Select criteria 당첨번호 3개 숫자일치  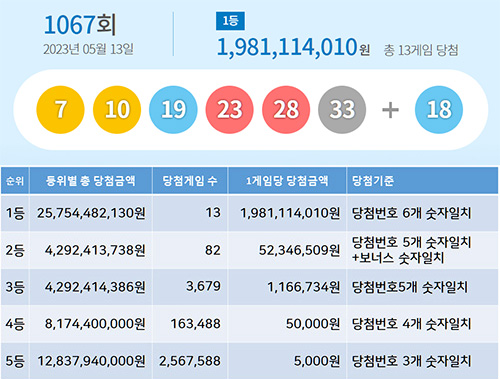[412, 361]
